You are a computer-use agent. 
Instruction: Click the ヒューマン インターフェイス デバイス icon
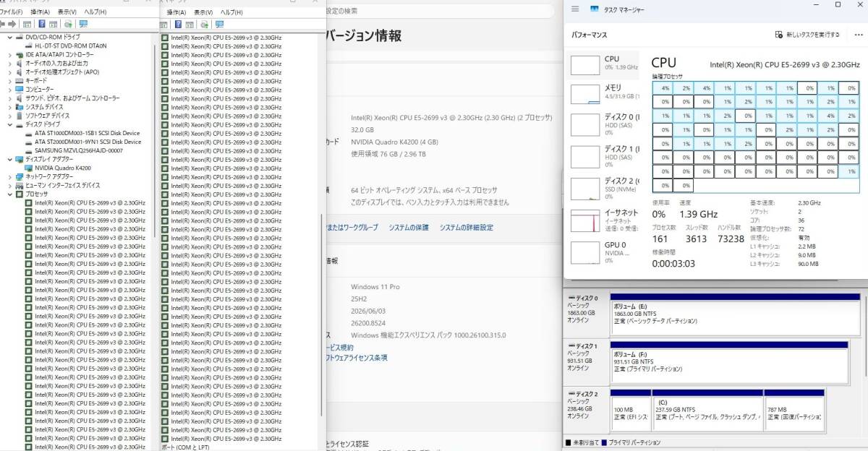20,184
